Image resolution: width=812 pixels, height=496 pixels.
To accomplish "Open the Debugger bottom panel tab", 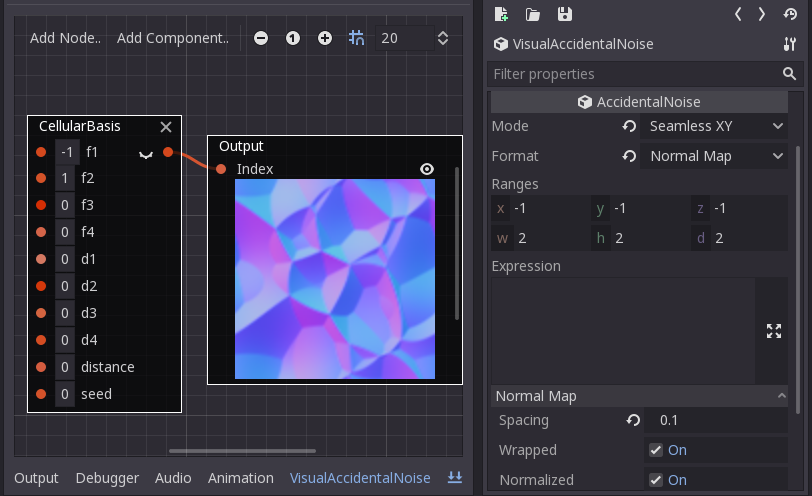I will tap(107, 478).
